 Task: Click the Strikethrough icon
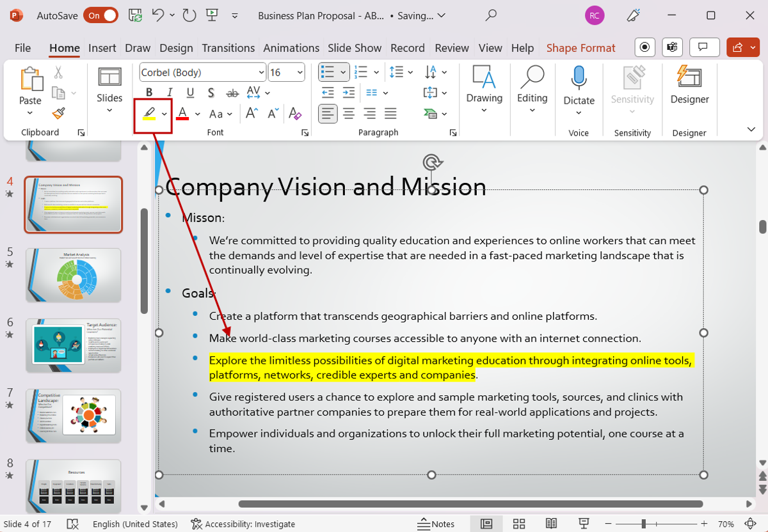click(231, 91)
